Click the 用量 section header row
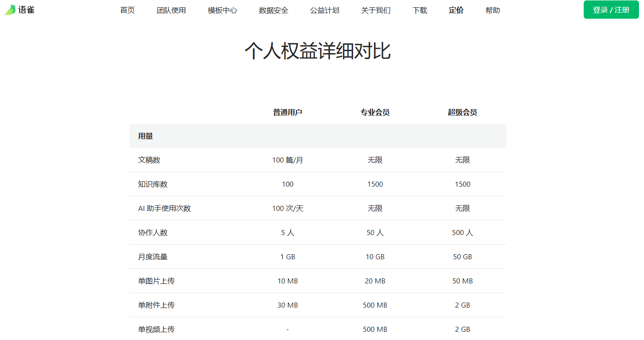 [146, 136]
